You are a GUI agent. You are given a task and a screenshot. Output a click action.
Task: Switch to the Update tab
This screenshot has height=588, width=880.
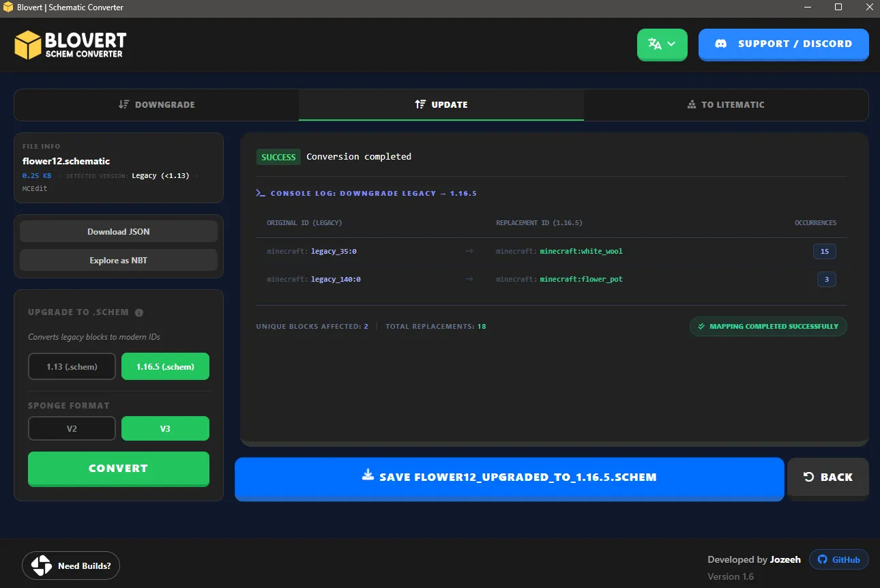(441, 104)
